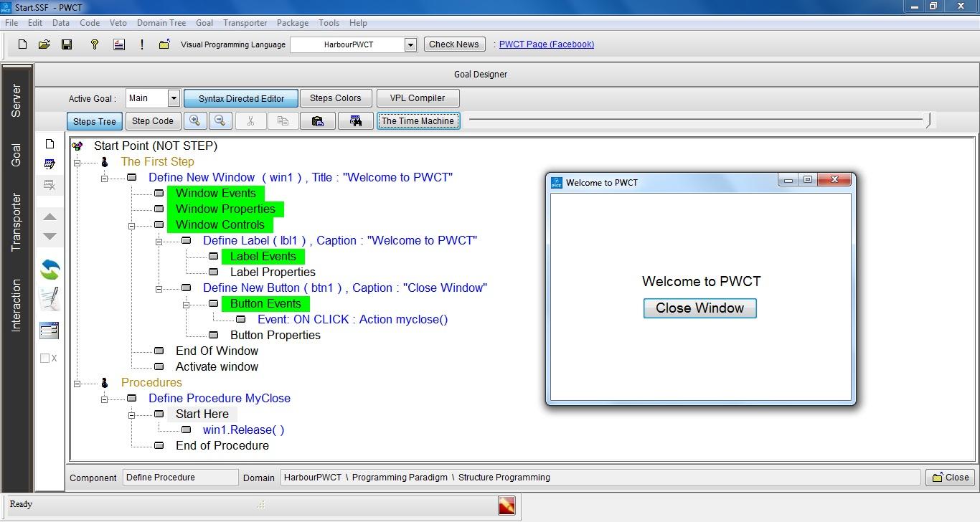
Task: Click the Zoom In magnifier button
Action: click(194, 121)
